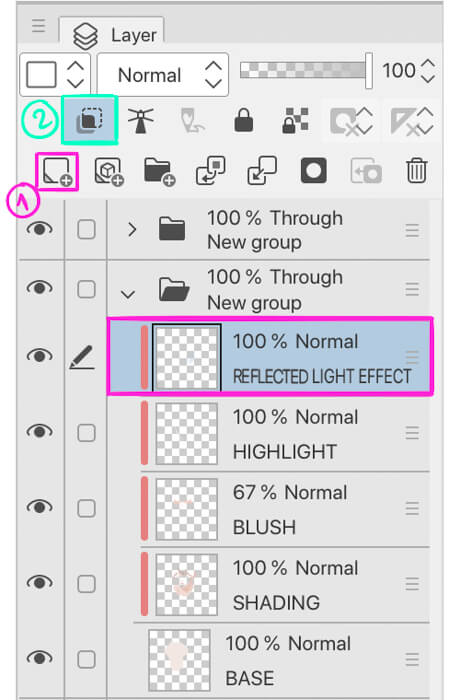Delete layer with the trash icon

pos(416,171)
